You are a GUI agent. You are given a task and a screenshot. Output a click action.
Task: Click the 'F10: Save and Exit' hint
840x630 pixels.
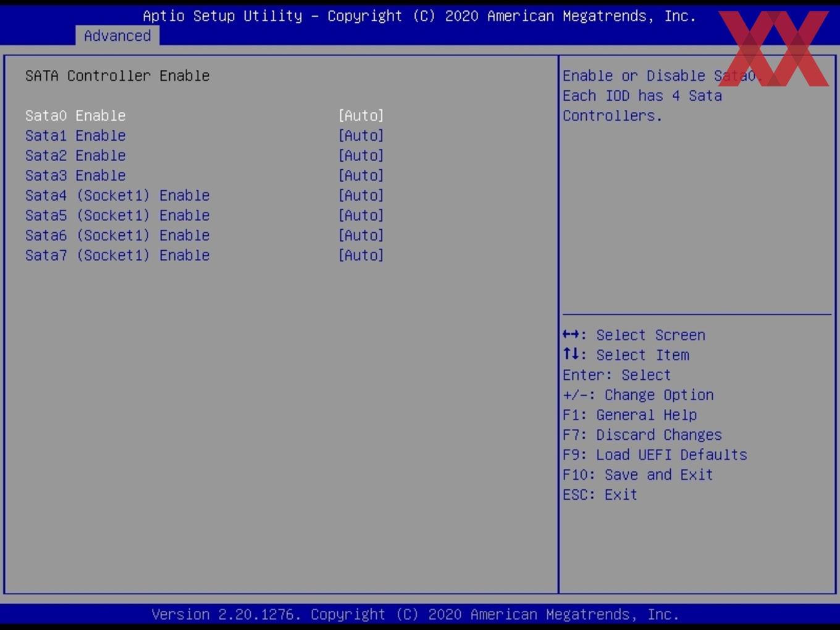click(x=638, y=474)
